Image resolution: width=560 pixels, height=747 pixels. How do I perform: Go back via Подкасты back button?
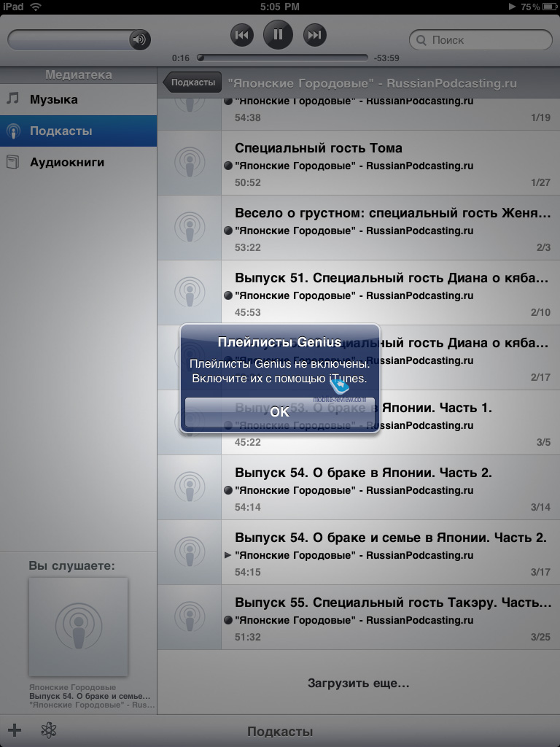coord(192,82)
